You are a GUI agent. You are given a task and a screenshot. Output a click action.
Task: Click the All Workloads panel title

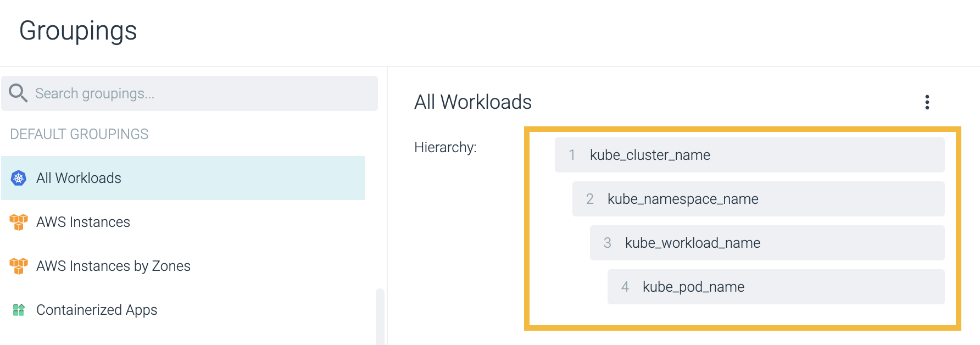[473, 102]
